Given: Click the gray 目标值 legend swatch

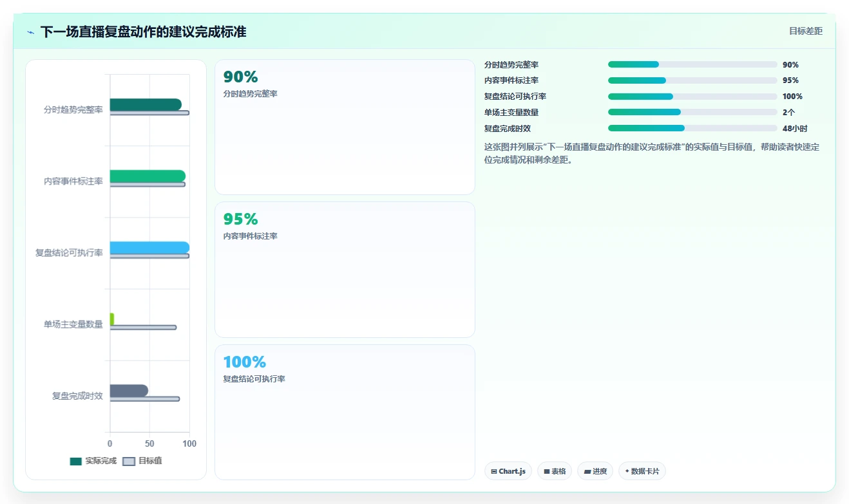Looking at the screenshot, I should point(129,461).
